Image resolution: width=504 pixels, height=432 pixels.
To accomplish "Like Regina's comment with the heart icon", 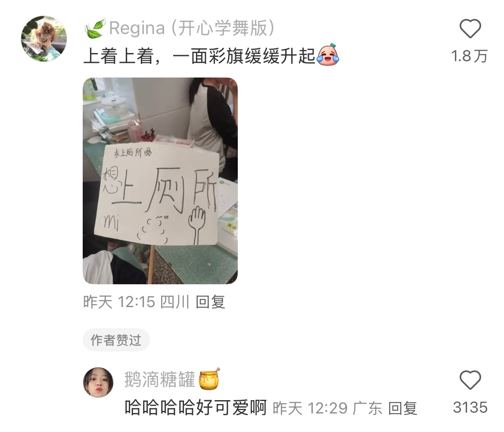I will (x=470, y=28).
